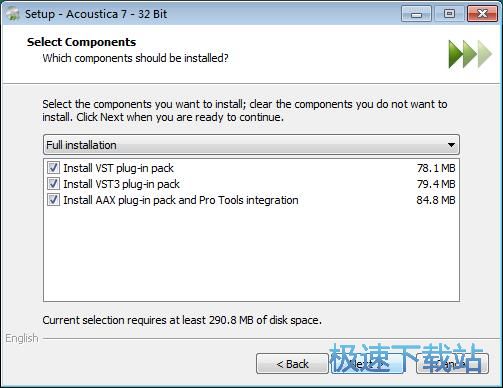The image size is (503, 388).
Task: Minimize the Acoustica setup window
Action: [416, 14]
